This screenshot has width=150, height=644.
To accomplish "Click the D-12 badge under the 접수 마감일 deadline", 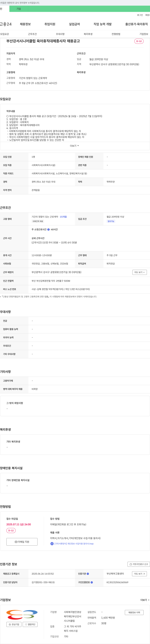I will (11, 531).
